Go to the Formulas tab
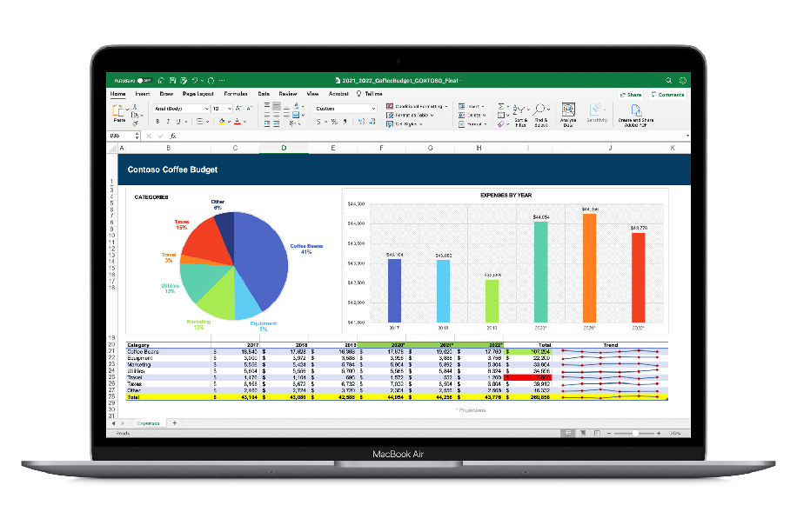This screenshot has width=797, height=532. click(x=236, y=94)
